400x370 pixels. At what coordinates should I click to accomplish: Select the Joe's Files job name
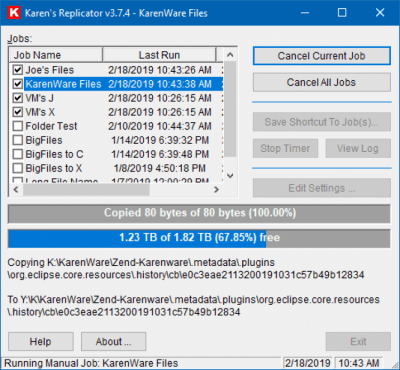pyautogui.click(x=49, y=70)
